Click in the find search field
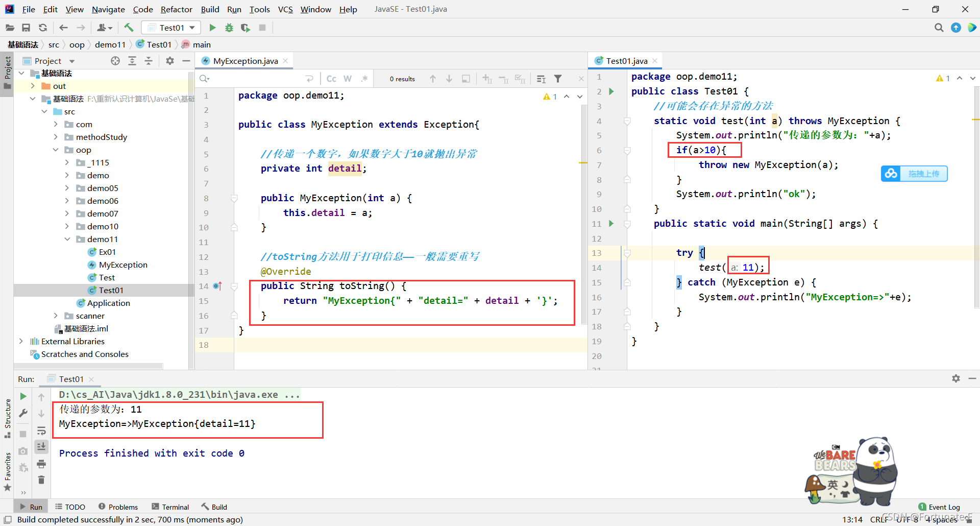 (x=255, y=79)
